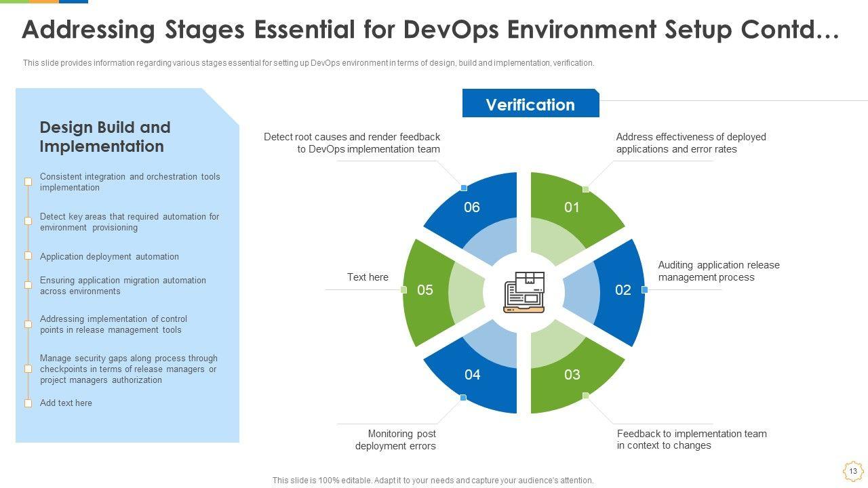Screen dimensions: 868x488
Task: Select 'Feedback to implementation team' label
Action: coord(692,439)
